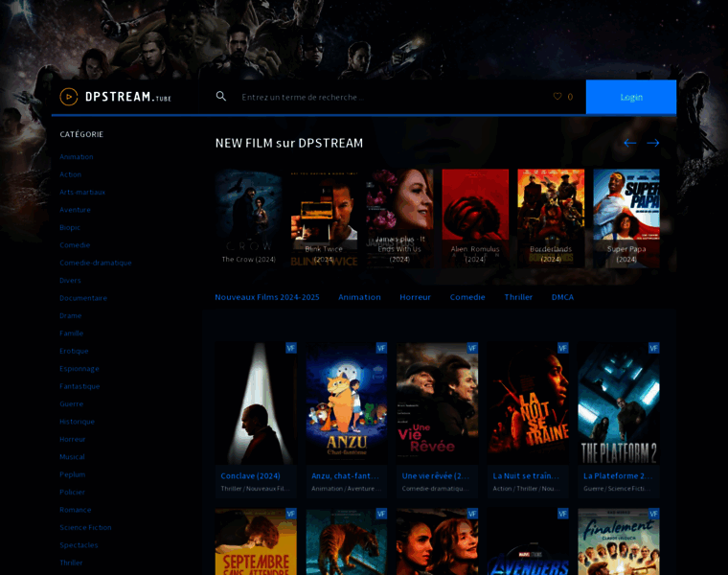This screenshot has height=575, width=728.
Task: Click the DPSTREAM play logo icon
Action: (69, 97)
